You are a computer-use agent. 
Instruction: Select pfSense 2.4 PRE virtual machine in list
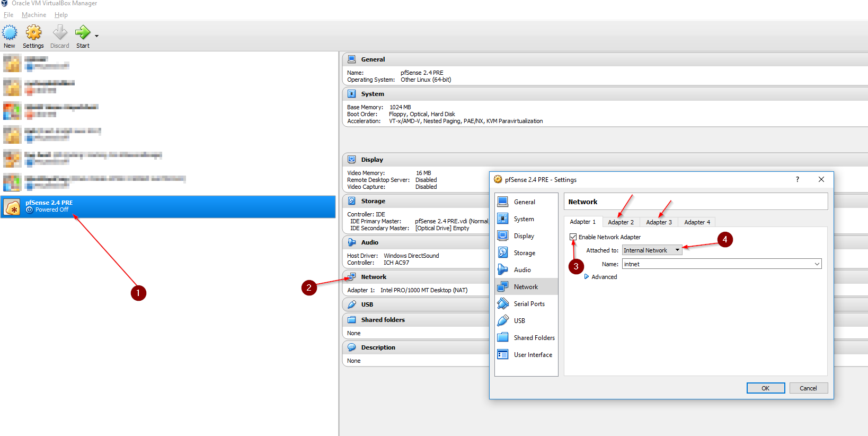(x=168, y=206)
